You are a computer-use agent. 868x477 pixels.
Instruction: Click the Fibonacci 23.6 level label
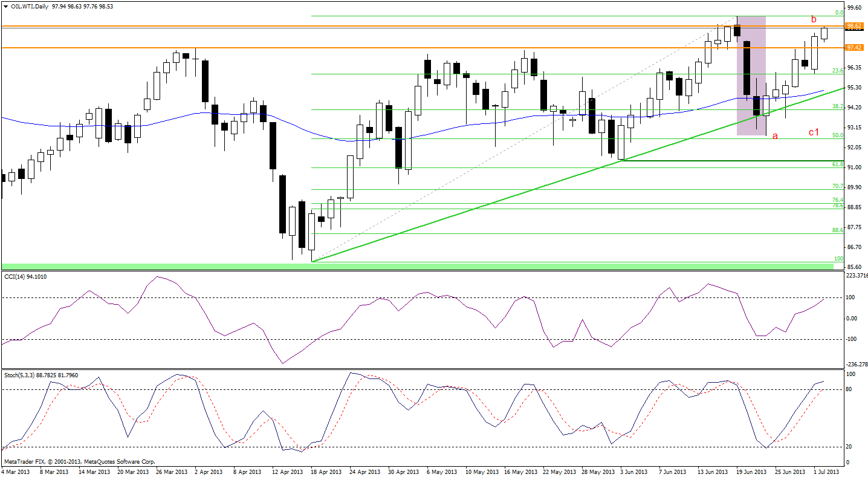tap(838, 70)
